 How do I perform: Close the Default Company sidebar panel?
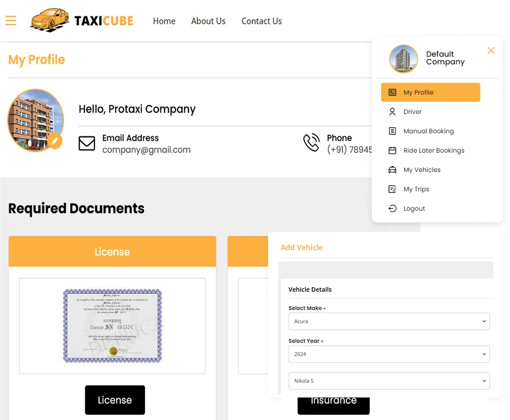[x=491, y=50]
